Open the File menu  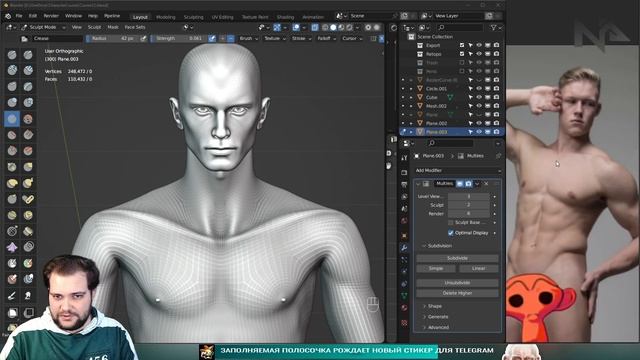pos(19,16)
